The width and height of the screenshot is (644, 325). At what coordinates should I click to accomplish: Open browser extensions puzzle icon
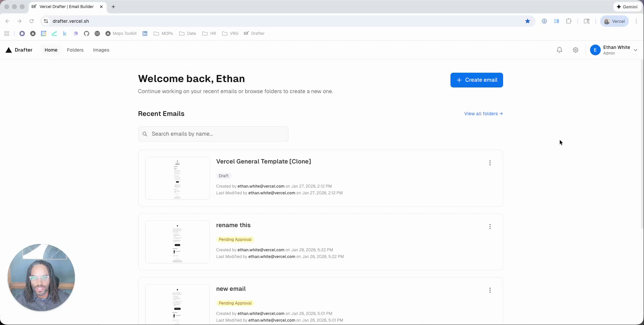[569, 21]
